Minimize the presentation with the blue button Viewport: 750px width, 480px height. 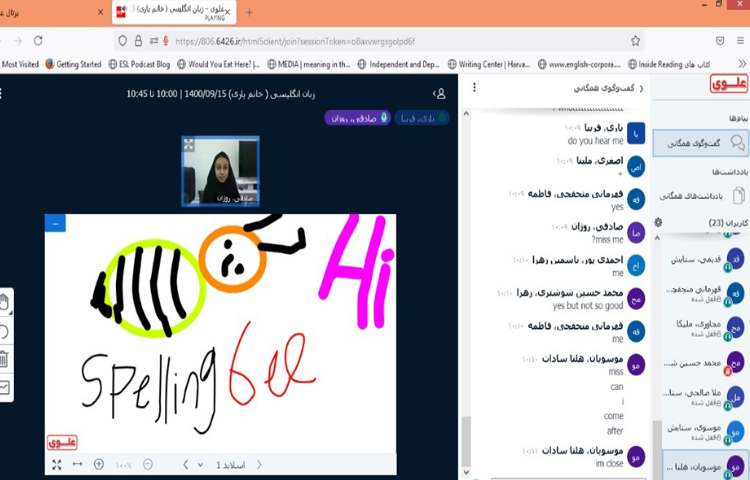coord(55,223)
